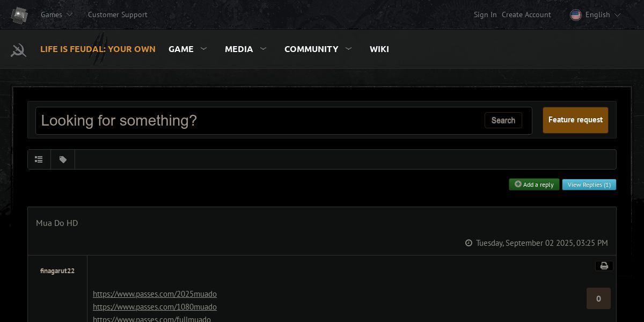Viewport: 644px width, 322px height.
Task: Open the GAME menu
Action: [181, 49]
